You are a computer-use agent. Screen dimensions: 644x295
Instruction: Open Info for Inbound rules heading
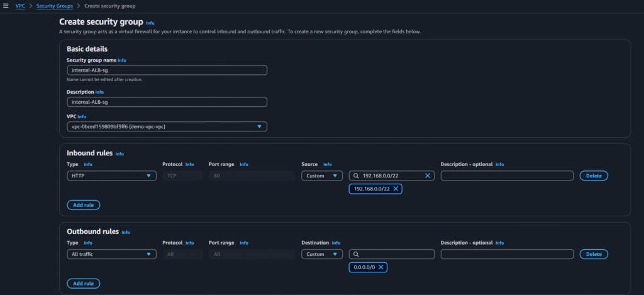(119, 154)
